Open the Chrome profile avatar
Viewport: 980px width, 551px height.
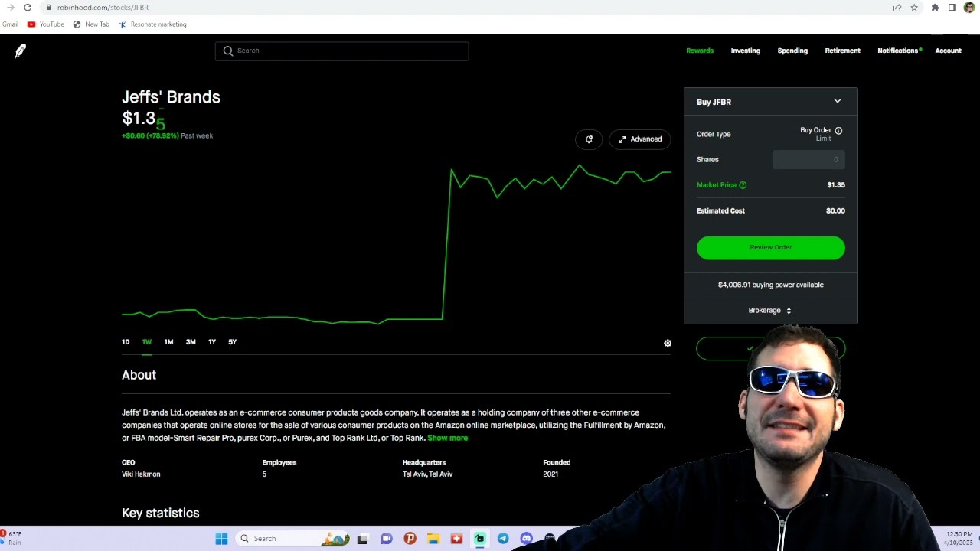[x=969, y=8]
